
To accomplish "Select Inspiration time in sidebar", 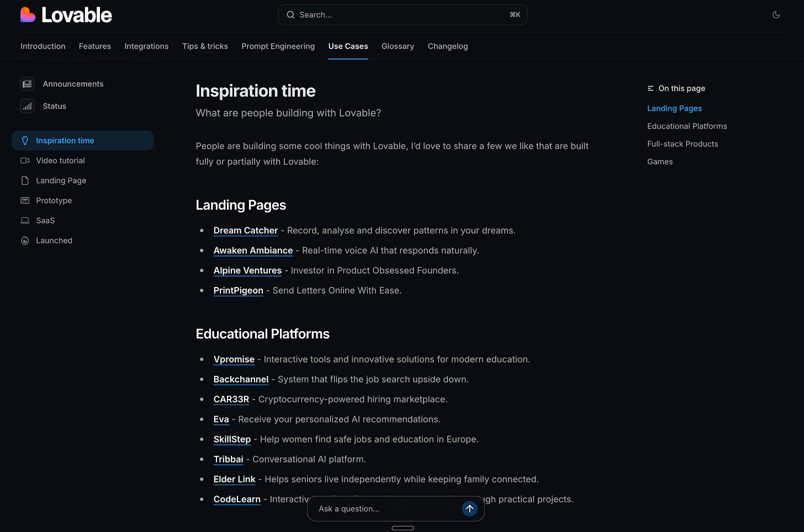I will pyautogui.click(x=83, y=141).
